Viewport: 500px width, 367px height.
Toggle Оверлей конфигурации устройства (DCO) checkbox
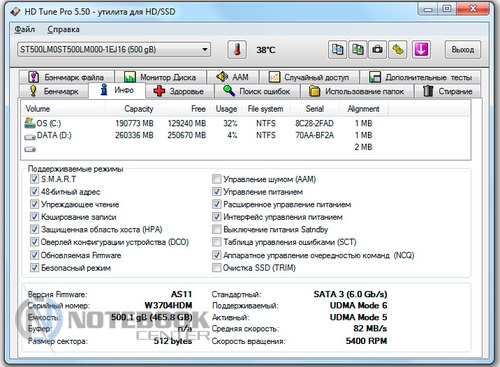tap(34, 242)
